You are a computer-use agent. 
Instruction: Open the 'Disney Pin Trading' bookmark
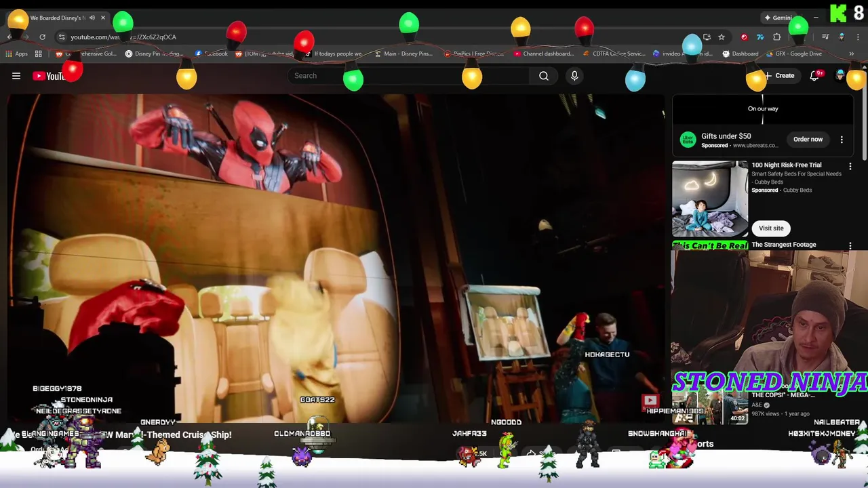point(154,54)
